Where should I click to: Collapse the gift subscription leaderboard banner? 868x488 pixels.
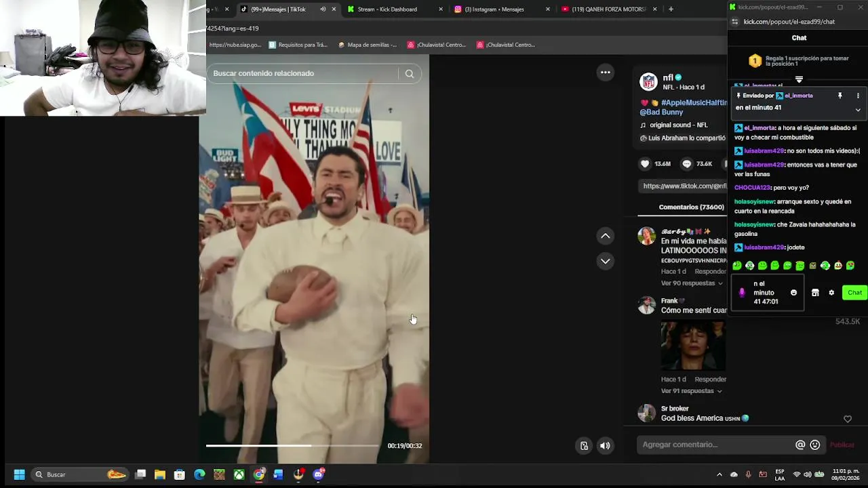click(x=799, y=79)
